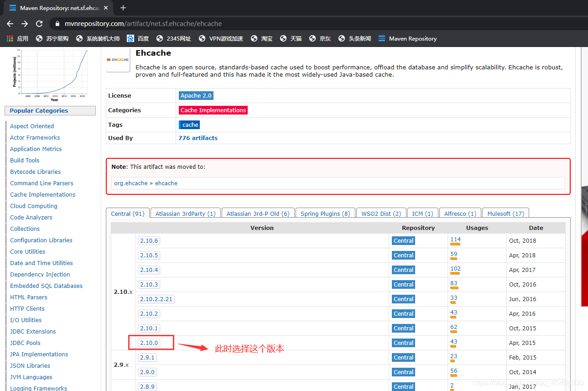Image resolution: width=588 pixels, height=391 pixels.
Task: Open the 62 usages link
Action: 453,327
